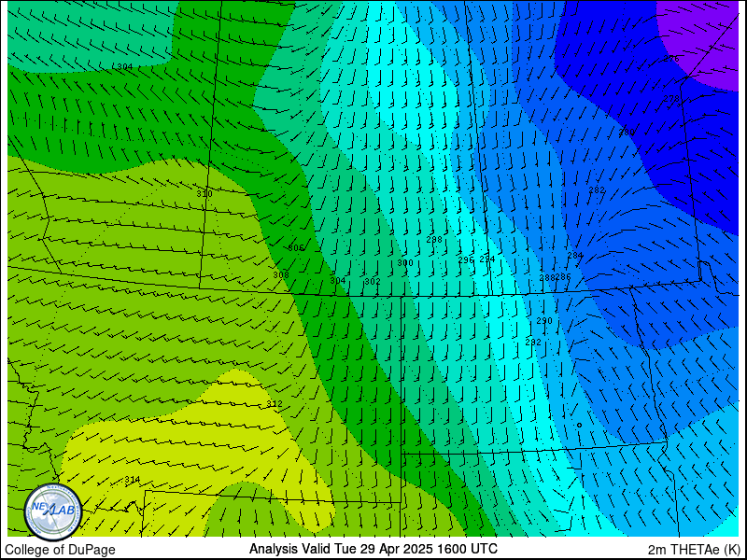The image size is (747, 560).
Task: Click the Analysis Valid Tue 29 Apr 2025 1600 UTC timestamp
Action: [373, 549]
